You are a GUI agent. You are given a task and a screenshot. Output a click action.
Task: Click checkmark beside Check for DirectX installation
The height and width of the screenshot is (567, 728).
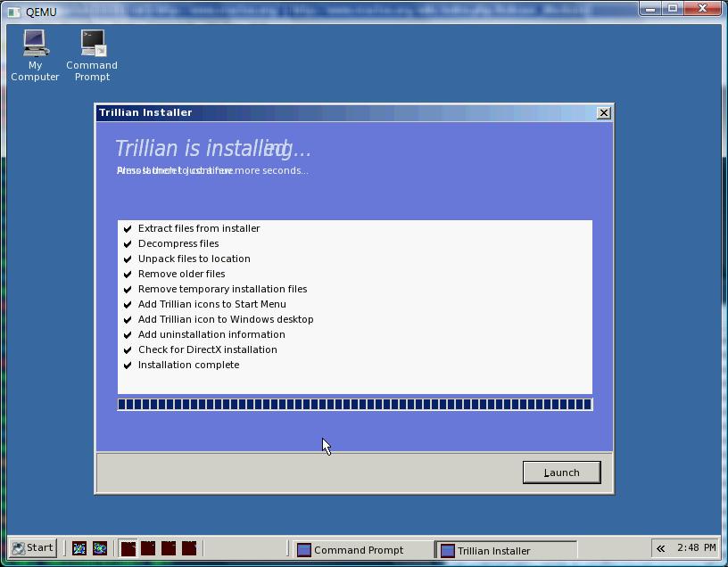(128, 350)
